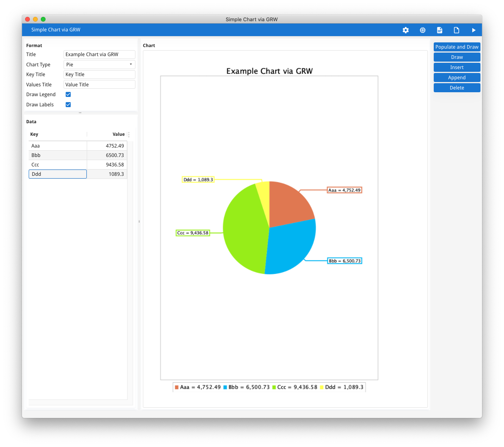This screenshot has width=504, height=447.
Task: Append a row to the data table
Action: [457, 77]
